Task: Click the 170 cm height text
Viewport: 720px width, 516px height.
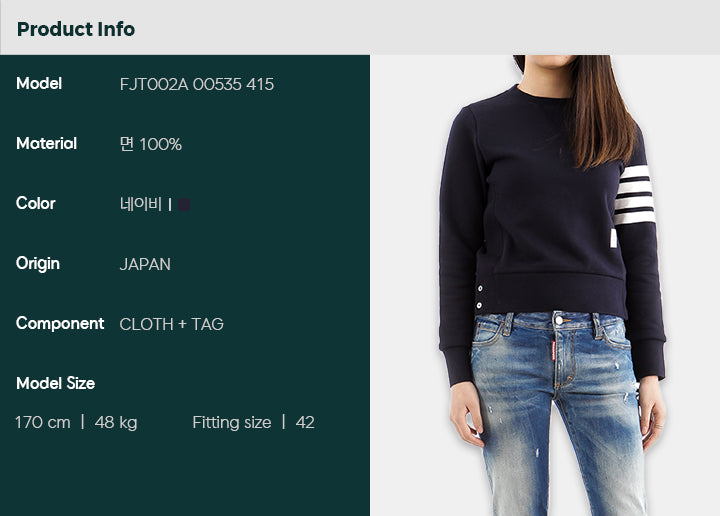Action: 43,422
